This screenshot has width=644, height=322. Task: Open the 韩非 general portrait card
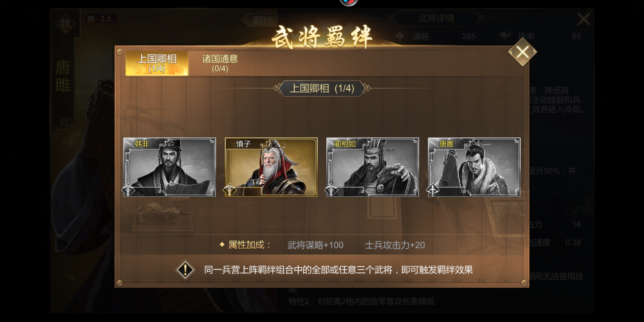click(x=169, y=167)
